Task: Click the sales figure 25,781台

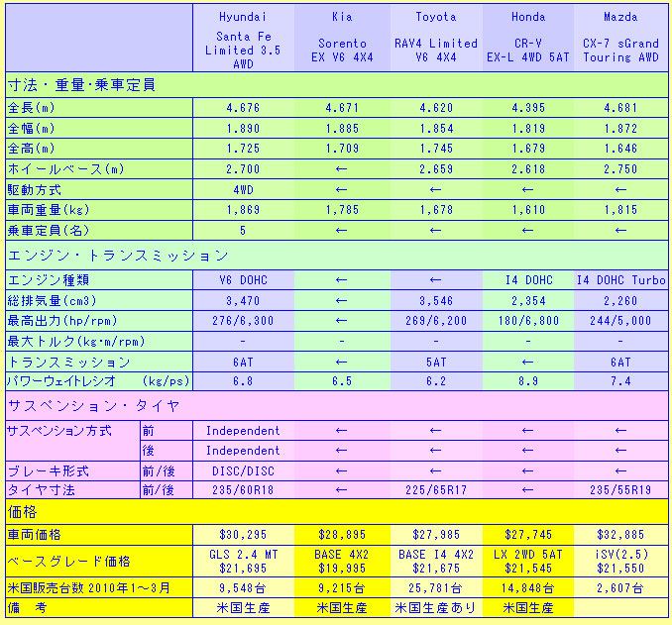Action: click(436, 588)
